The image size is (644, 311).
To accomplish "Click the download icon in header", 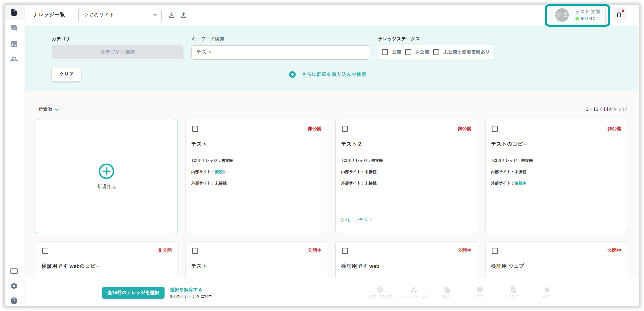I will coord(172,15).
